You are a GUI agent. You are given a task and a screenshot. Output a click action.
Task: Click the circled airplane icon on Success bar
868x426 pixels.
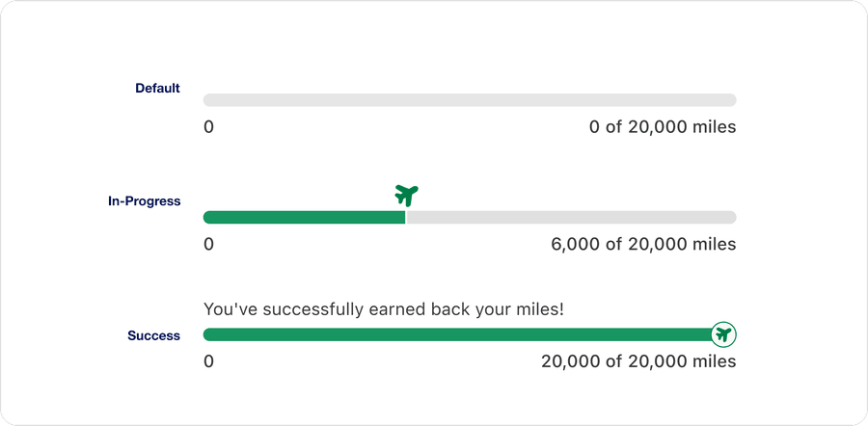723,334
